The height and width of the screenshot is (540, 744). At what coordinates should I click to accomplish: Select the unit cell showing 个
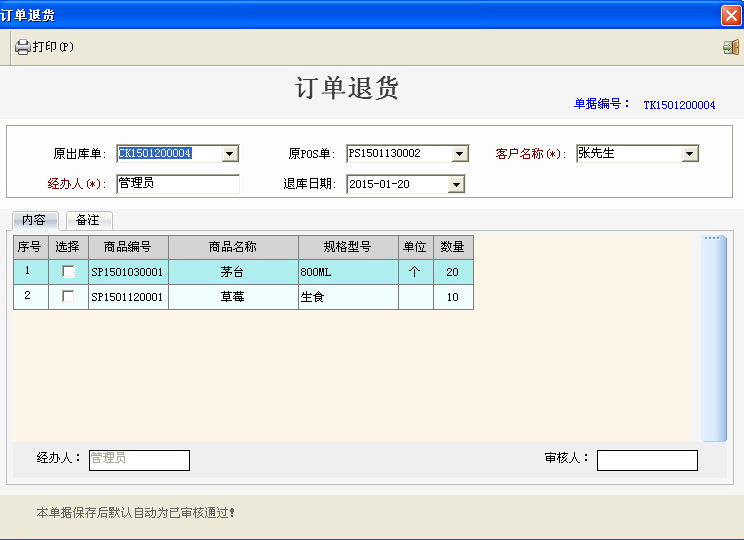tap(416, 272)
